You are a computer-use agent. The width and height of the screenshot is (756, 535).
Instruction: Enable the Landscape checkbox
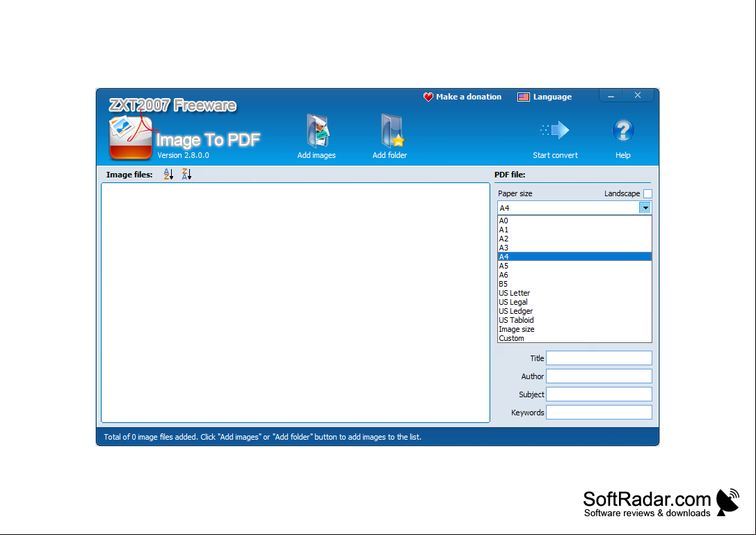tap(648, 193)
